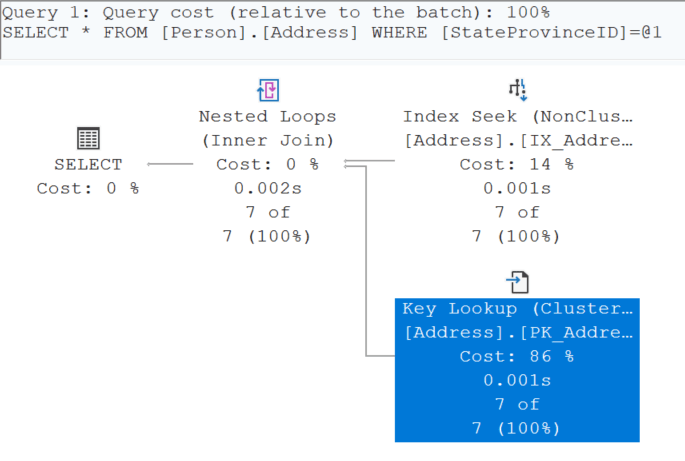This screenshot has height=461, width=685.
Task: Select the Key Lookup operator icon
Action: click(x=517, y=281)
